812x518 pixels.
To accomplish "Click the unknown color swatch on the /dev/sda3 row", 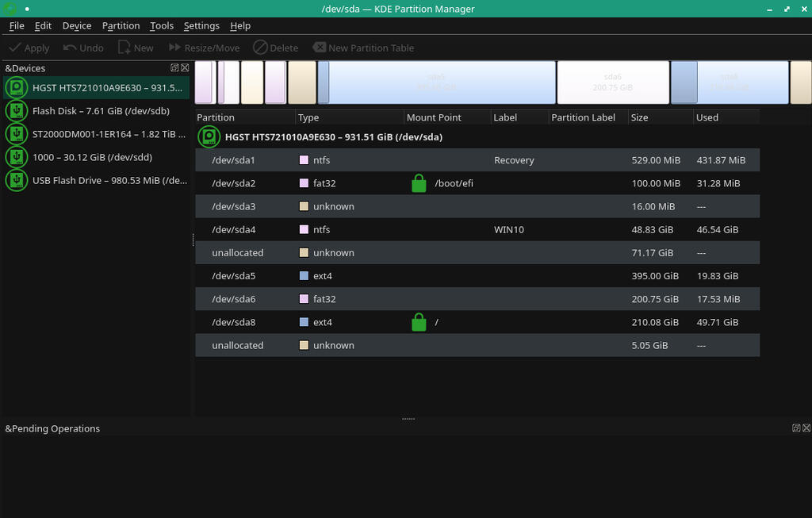I will (304, 206).
